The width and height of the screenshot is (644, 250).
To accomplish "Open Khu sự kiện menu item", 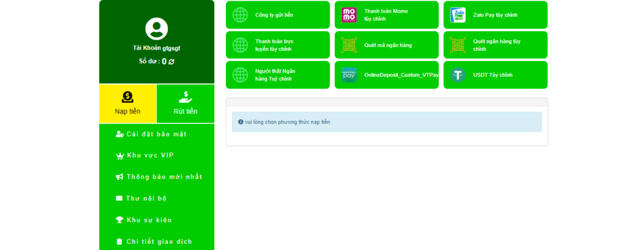I will [x=144, y=220].
